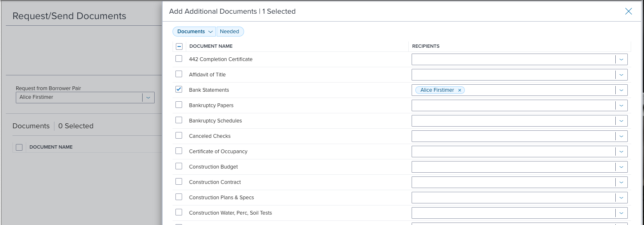Expand recipients dropdown for Bank Statements
644x225 pixels.
coord(621,90)
